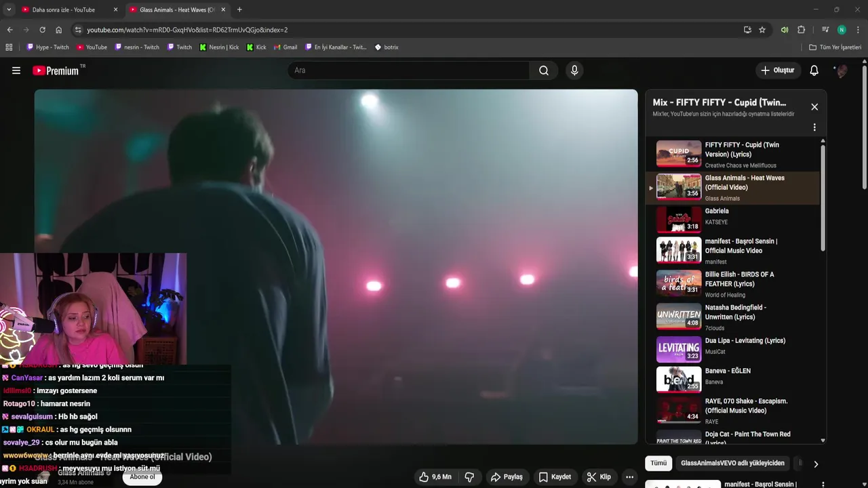Open the Gmail bookmark

click(x=285, y=47)
